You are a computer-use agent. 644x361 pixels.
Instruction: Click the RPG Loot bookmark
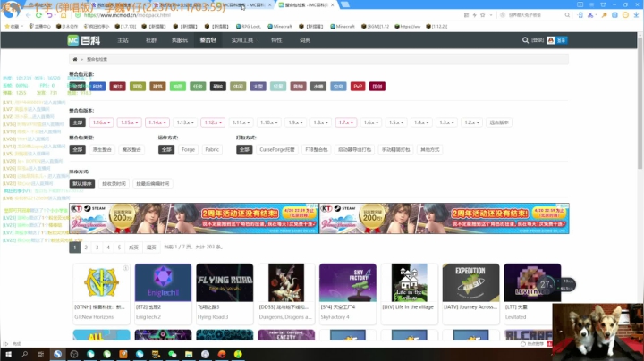tap(248, 26)
